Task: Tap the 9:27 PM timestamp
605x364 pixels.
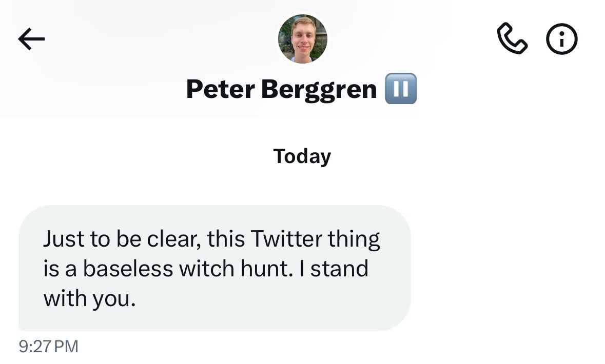Action: 49,346
